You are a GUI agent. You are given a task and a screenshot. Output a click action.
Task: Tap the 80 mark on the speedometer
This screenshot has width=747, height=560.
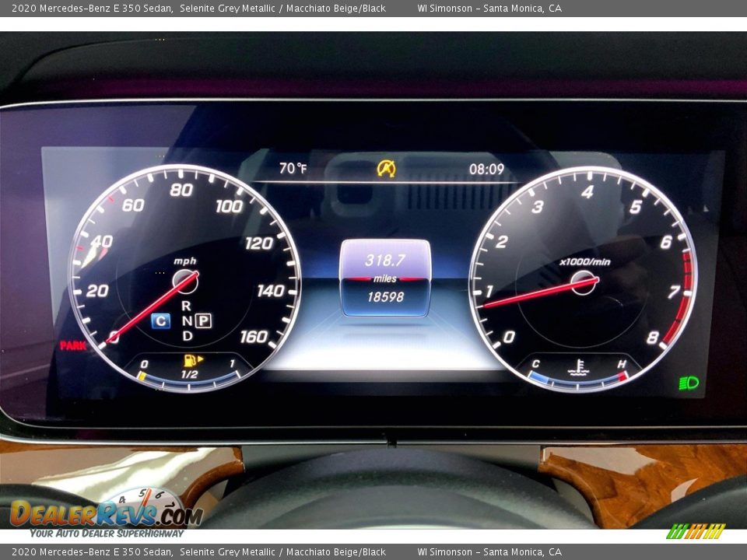[x=181, y=190]
